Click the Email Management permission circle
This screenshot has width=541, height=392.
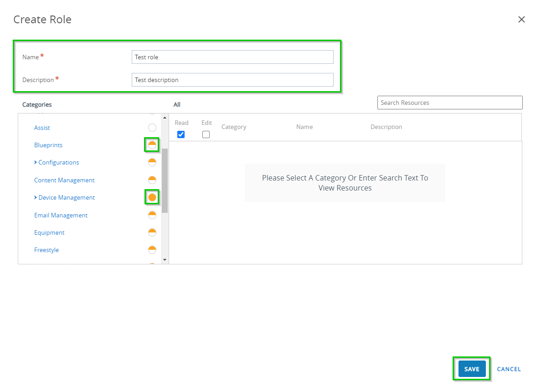(x=152, y=214)
